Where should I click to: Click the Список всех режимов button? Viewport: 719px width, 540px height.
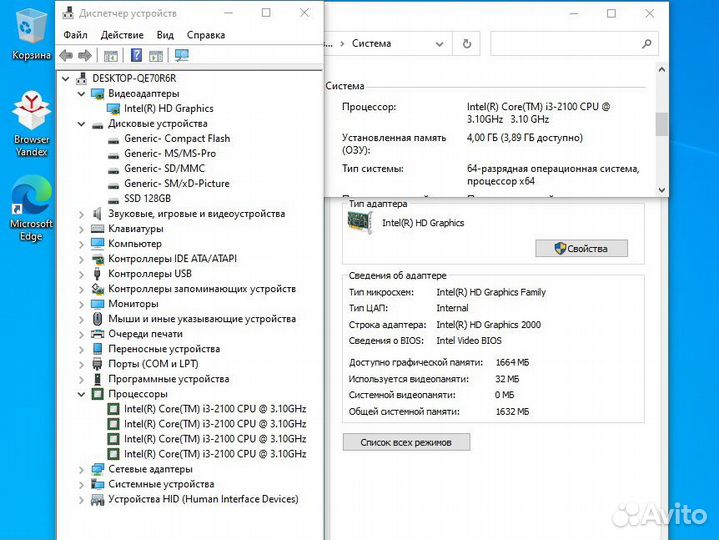(406, 442)
